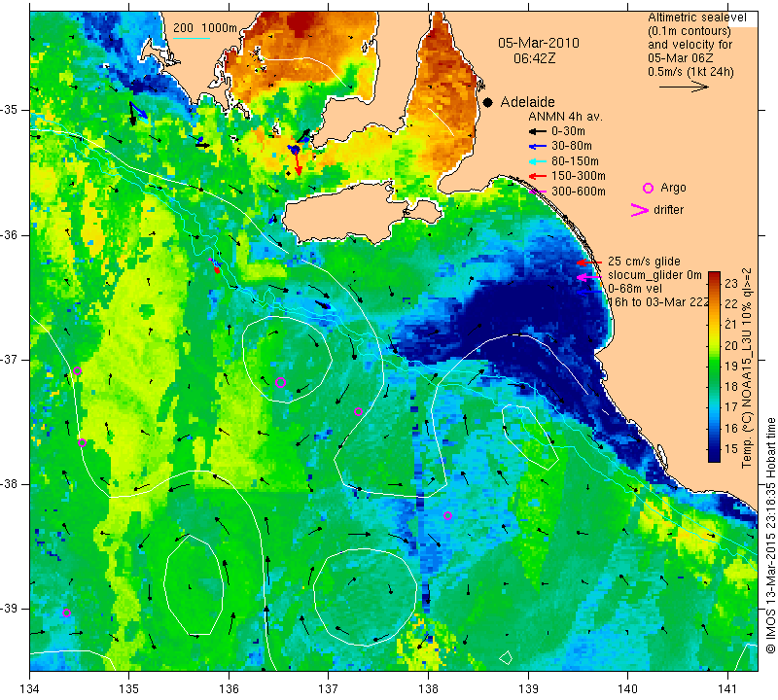Viewport: 778px width, 700px height.
Task: Click the Argo float marker near 134.4, -39.05
Action: (66, 612)
